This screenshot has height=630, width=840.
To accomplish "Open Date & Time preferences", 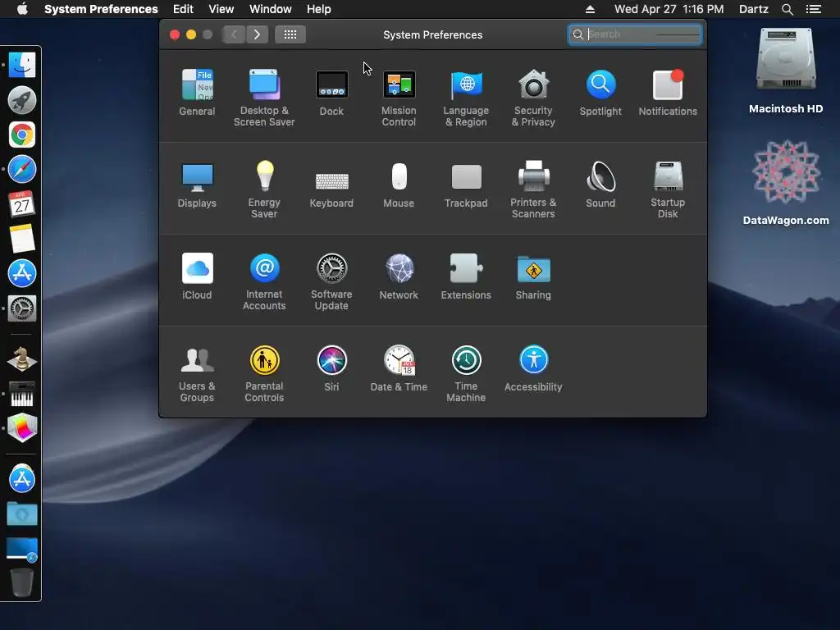I will coord(399,368).
